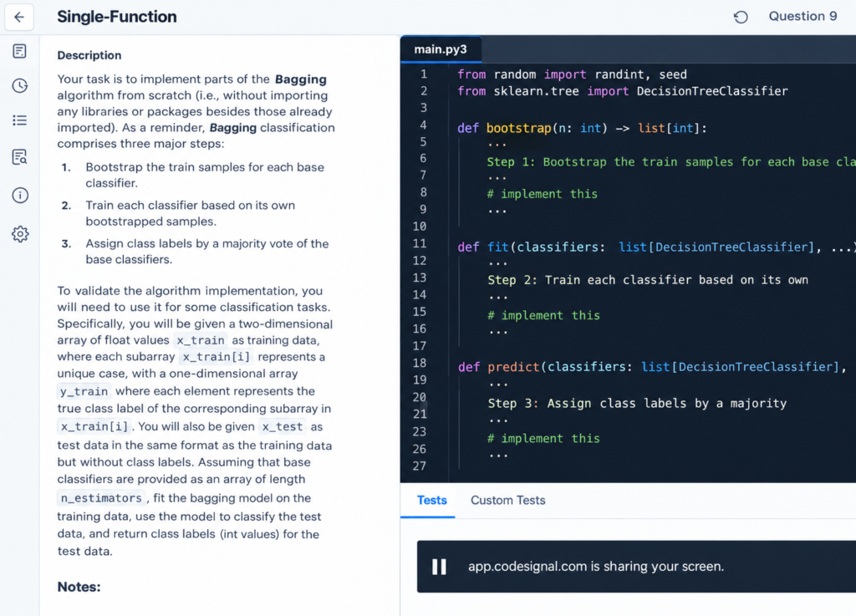The image size is (856, 616).
Task: Open the description sidebar icon
Action: click(20, 51)
